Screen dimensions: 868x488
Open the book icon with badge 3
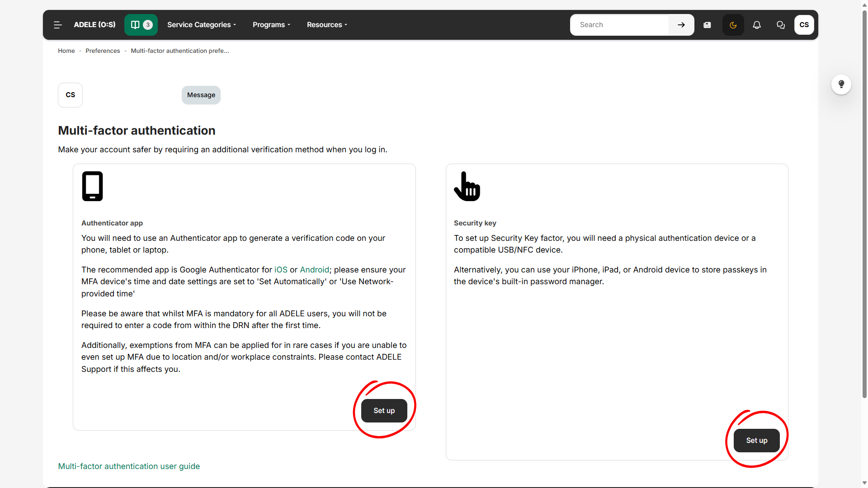tap(140, 25)
